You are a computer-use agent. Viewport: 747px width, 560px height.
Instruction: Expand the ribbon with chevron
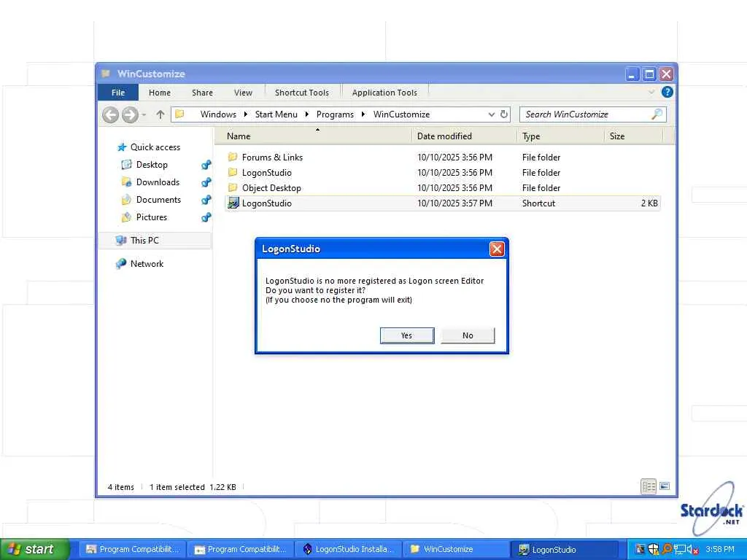pyautogui.click(x=651, y=91)
